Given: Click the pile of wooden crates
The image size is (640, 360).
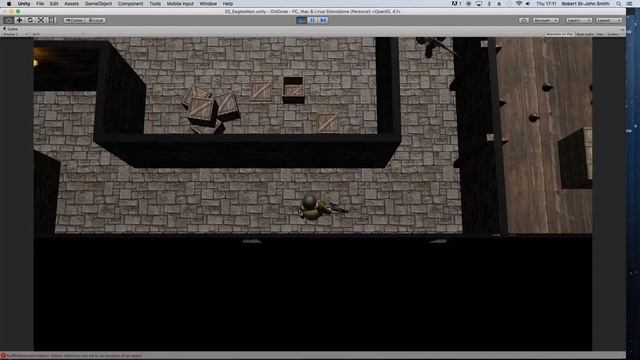Looking at the screenshot, I should coord(210,109).
